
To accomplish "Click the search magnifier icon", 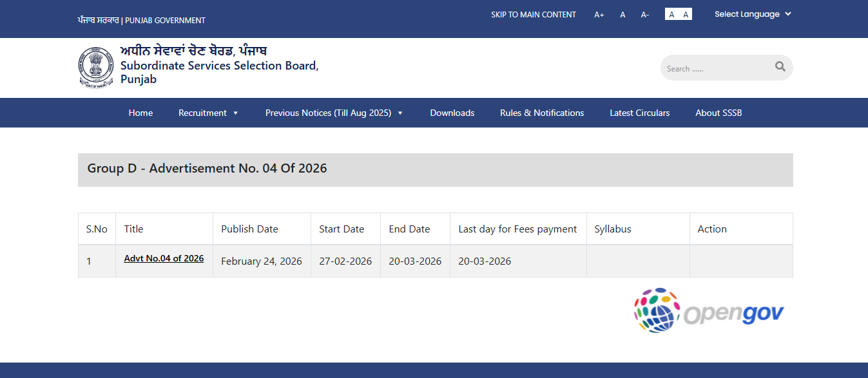I will click(780, 67).
